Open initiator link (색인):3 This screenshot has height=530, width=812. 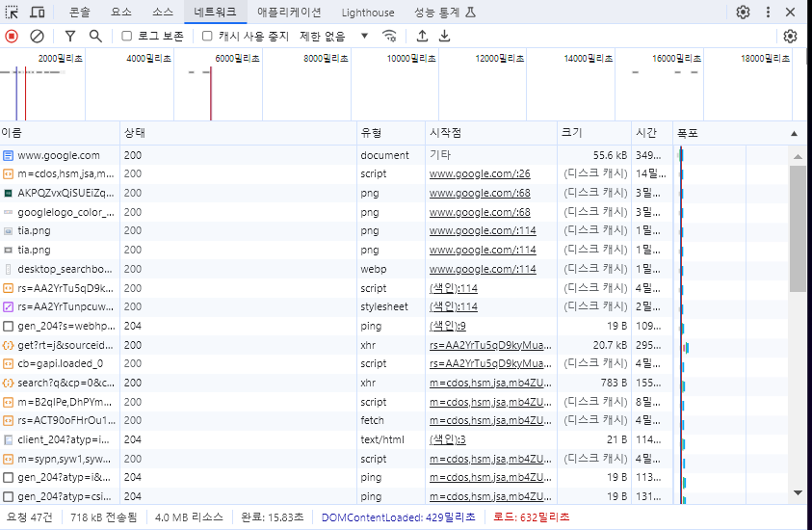click(x=448, y=439)
